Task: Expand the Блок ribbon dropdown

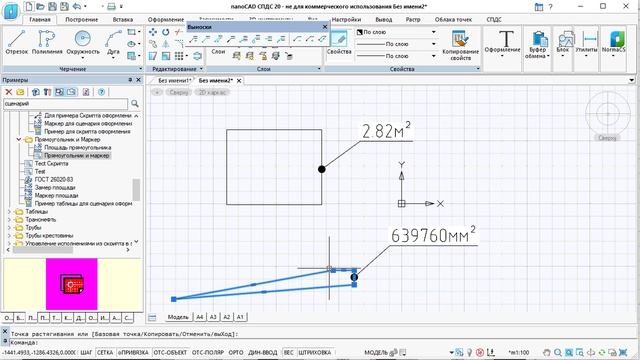Action: pos(562,56)
